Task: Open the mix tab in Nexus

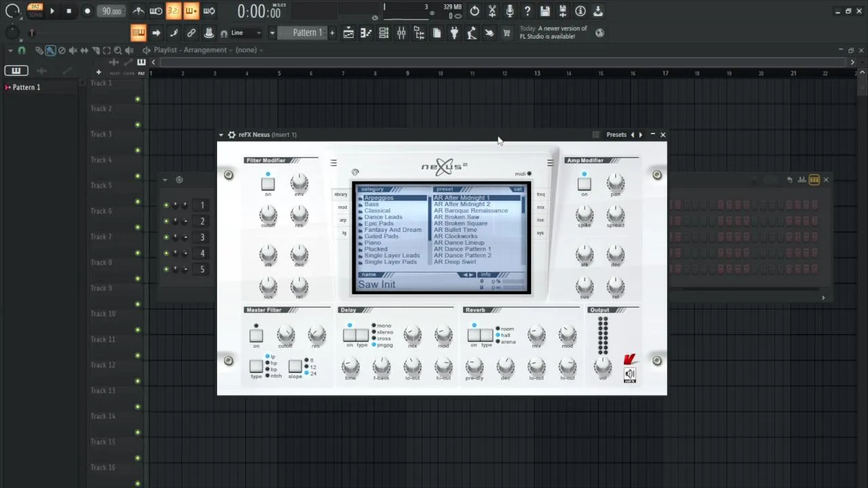Action: [540, 207]
